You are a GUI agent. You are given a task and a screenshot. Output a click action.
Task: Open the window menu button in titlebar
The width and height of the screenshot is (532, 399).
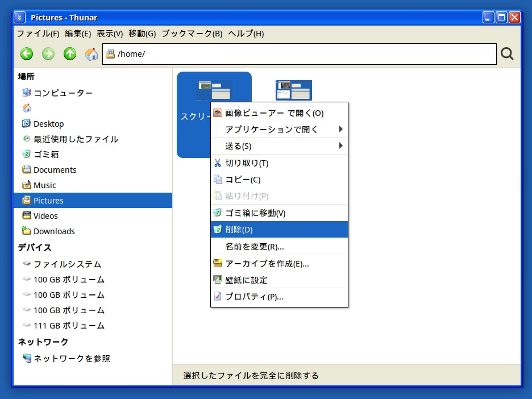coord(20,18)
